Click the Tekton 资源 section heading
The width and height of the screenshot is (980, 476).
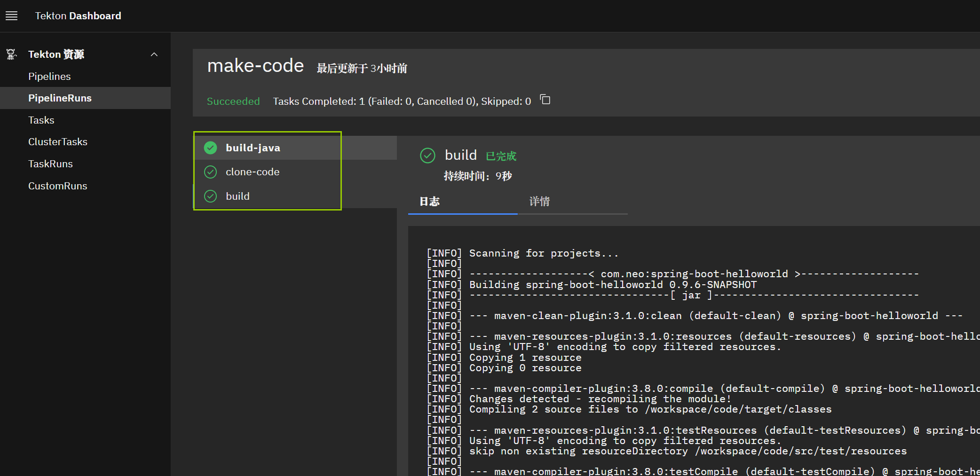point(56,55)
